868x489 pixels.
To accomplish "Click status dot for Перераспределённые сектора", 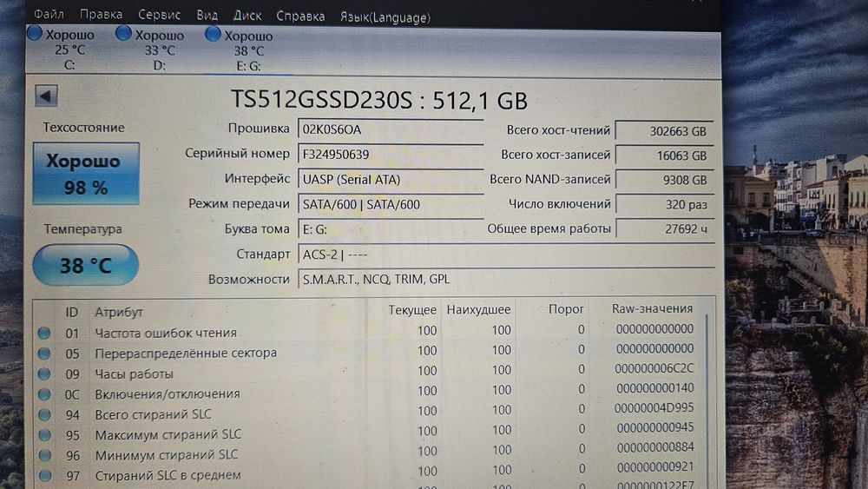I will [44, 354].
